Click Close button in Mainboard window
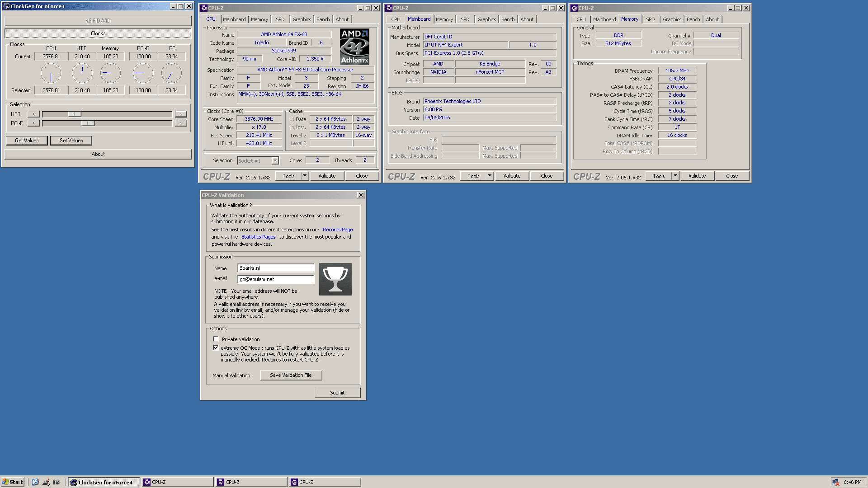The width and height of the screenshot is (868, 488). tap(547, 176)
